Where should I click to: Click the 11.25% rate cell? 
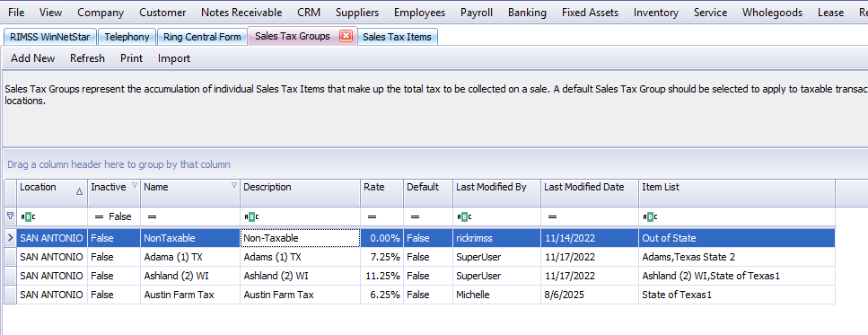[381, 276]
